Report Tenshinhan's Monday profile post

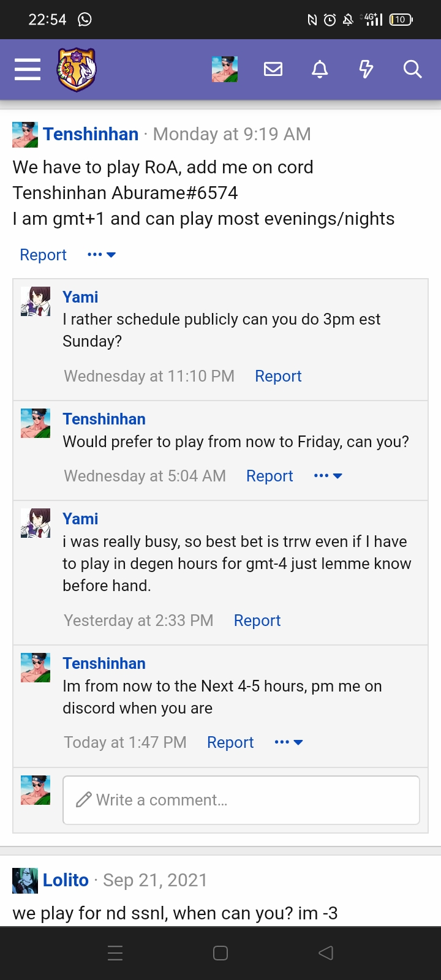click(43, 255)
